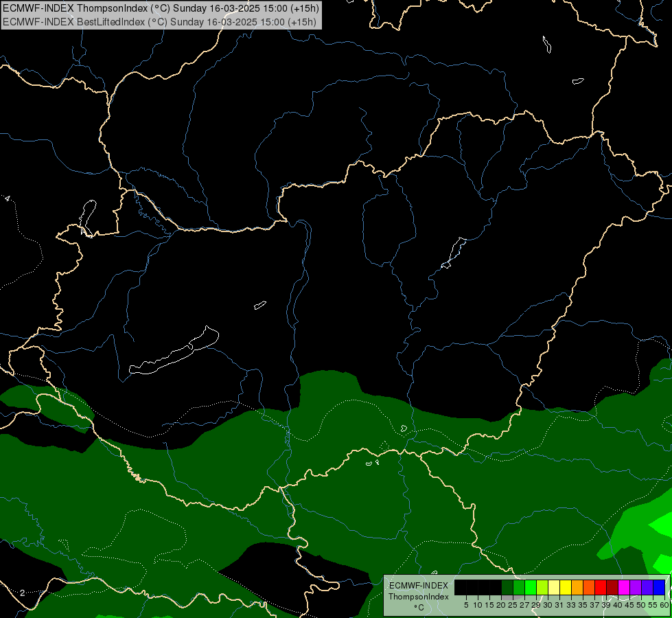Click the blue 55–60 legend swatch
This screenshot has height=618, width=672.
click(x=659, y=587)
